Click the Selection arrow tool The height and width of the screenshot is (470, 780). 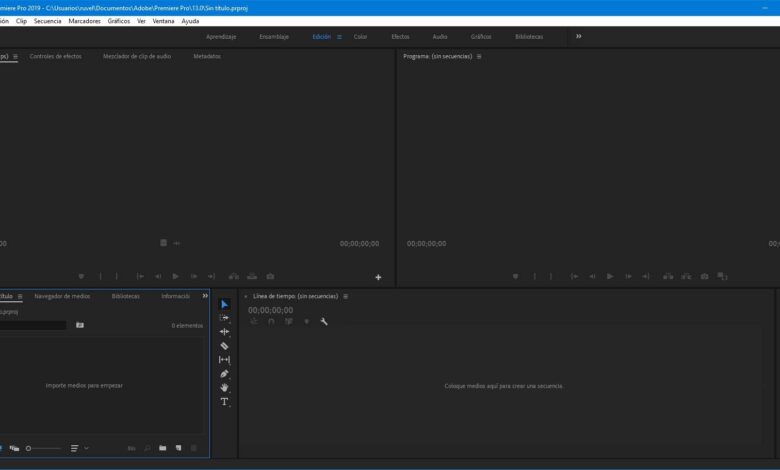[x=224, y=304]
